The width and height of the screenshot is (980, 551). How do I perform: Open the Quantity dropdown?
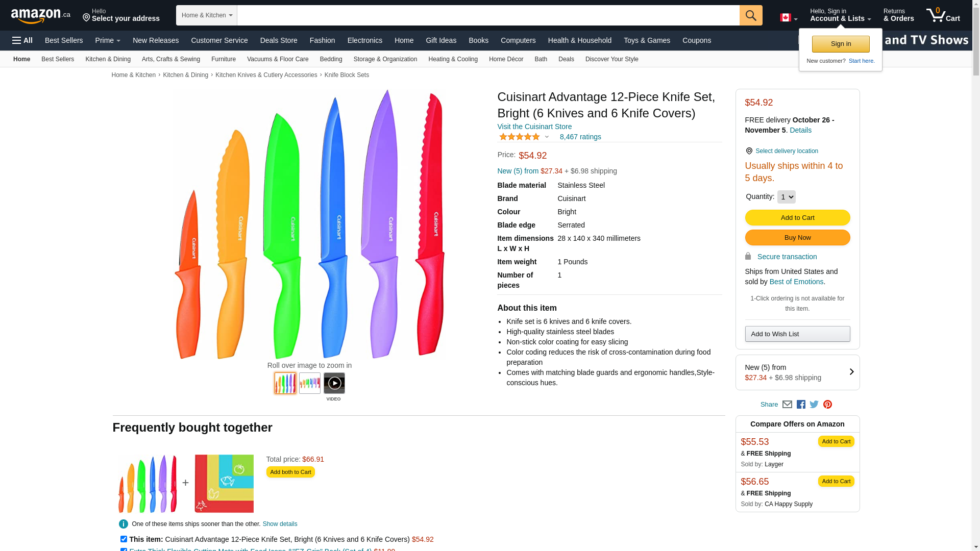coord(786,197)
